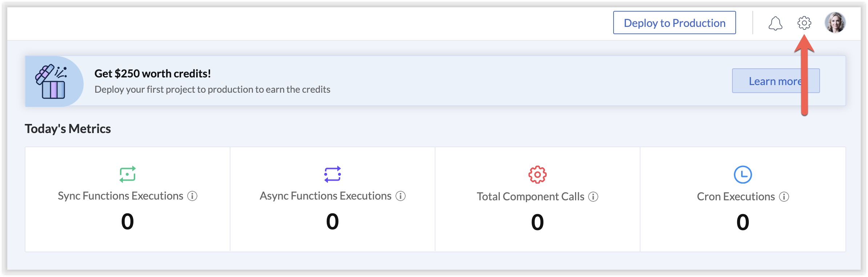Open the notifications bell icon
The width and height of the screenshot is (868, 277).
pyautogui.click(x=775, y=23)
